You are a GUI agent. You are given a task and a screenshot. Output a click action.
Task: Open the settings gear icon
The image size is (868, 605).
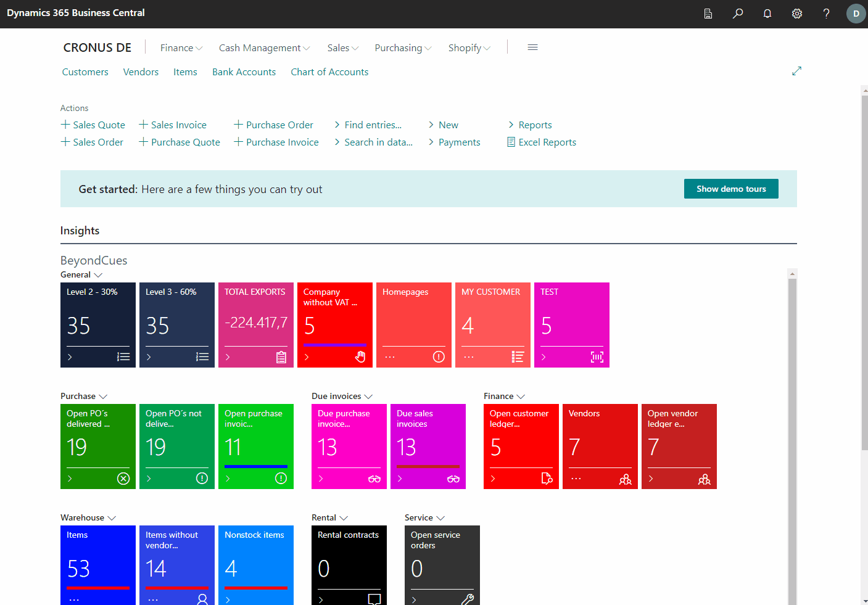tap(797, 14)
